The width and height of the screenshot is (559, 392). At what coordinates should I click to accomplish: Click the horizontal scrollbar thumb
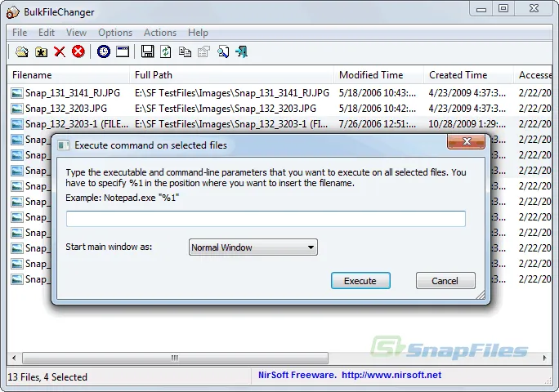coord(175,358)
